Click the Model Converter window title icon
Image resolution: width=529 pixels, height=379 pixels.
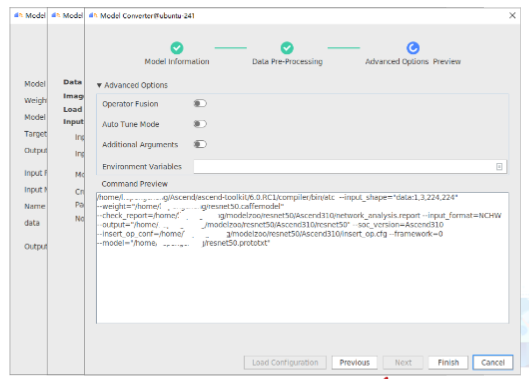click(x=93, y=16)
